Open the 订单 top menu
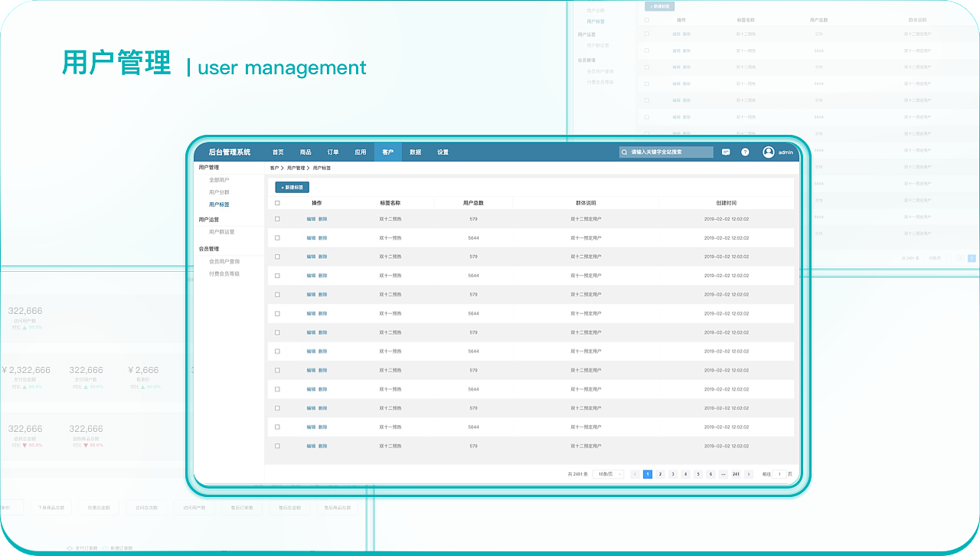Viewport: 980px width, 556px height. tap(333, 152)
